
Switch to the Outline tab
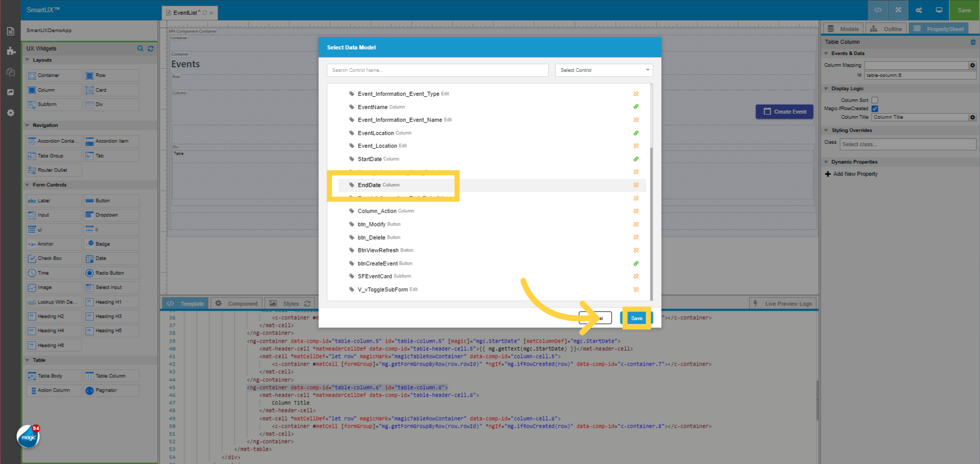tap(886, 29)
